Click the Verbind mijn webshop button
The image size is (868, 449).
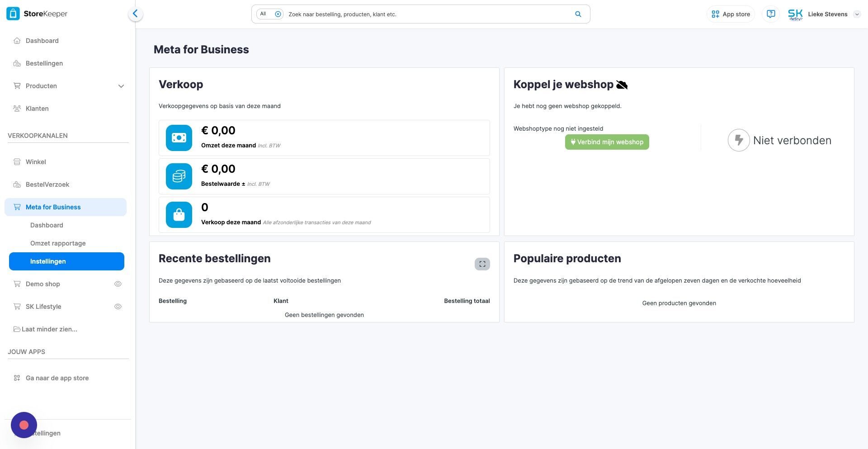tap(607, 142)
